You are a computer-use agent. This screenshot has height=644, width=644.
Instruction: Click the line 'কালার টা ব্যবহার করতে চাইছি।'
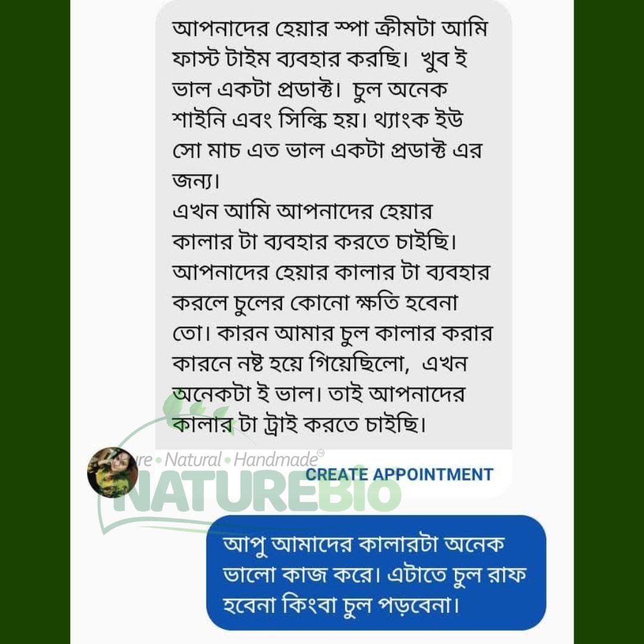tap(314, 242)
